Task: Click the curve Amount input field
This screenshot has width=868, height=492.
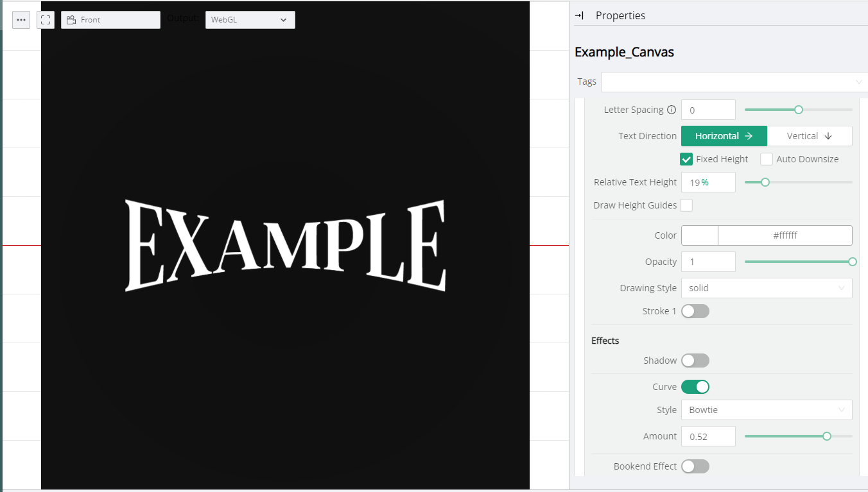Action: click(707, 436)
